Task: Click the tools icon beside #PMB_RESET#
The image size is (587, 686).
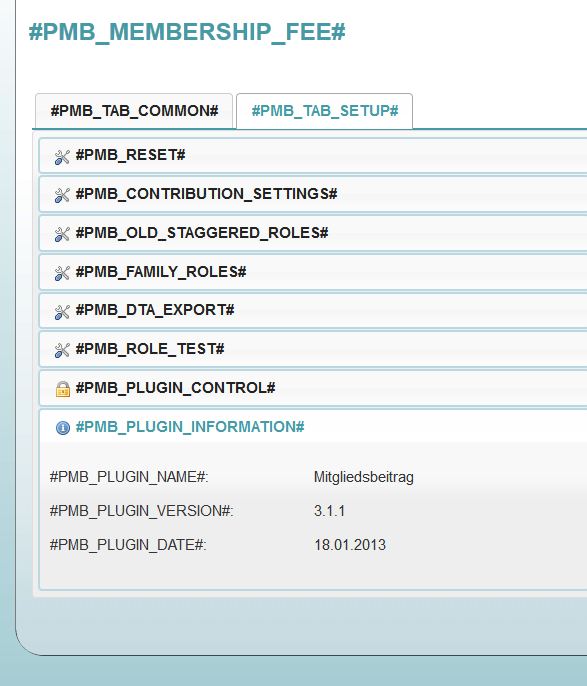Action: click(x=62, y=157)
